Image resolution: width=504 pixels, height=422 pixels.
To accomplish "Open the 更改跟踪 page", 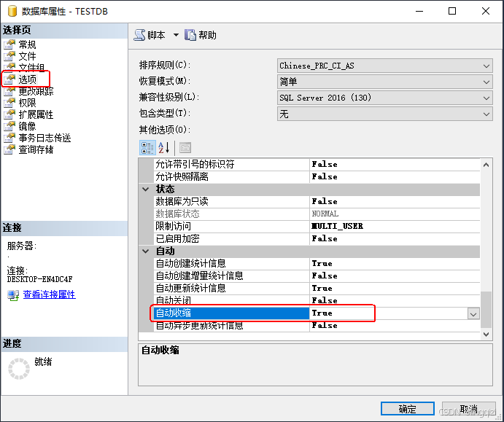I will click(x=36, y=91).
